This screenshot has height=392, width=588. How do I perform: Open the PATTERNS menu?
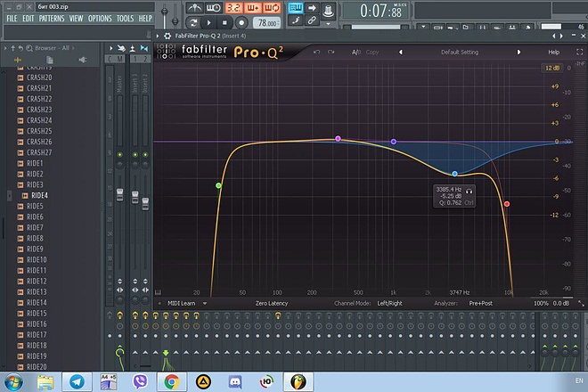[x=52, y=19]
